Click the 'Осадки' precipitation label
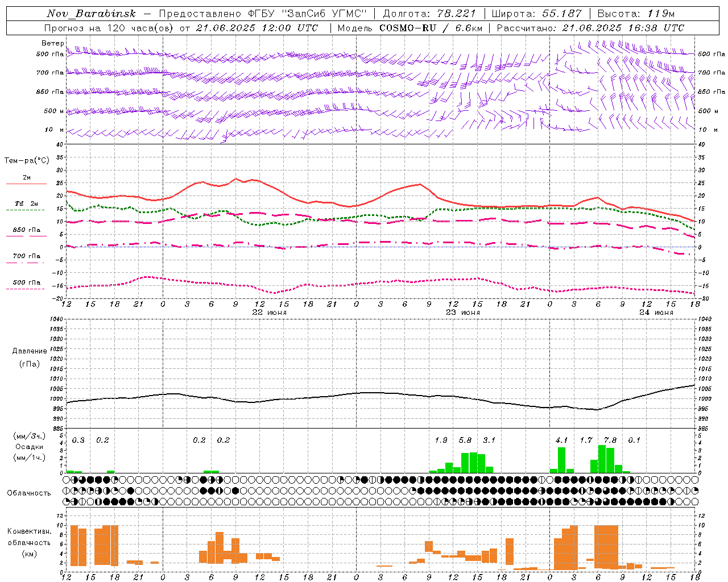Viewport: 728px width, 582px height. (29, 447)
